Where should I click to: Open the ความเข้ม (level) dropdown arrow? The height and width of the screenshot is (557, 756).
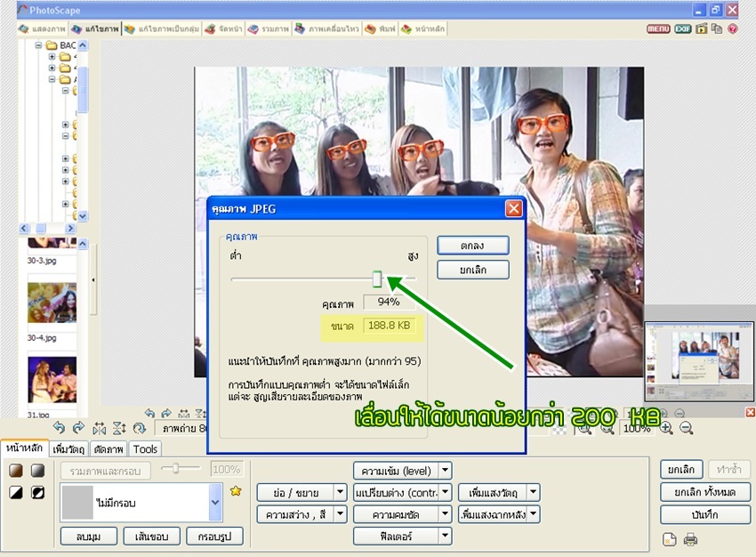click(446, 470)
